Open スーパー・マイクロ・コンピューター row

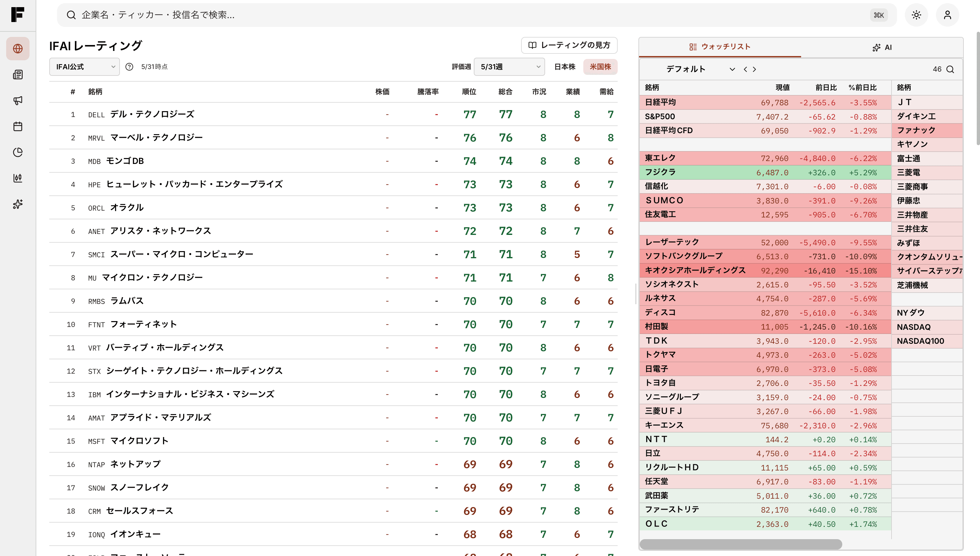333,254
